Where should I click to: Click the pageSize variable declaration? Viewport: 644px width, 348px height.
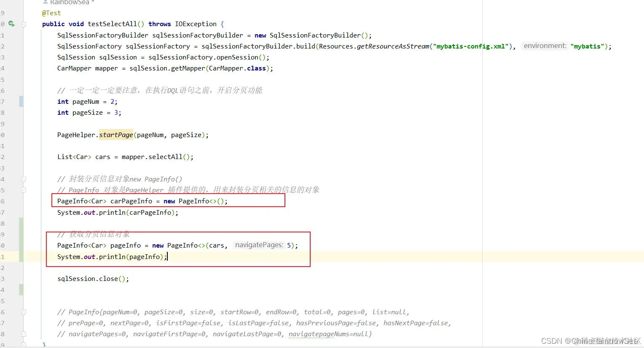tap(88, 113)
